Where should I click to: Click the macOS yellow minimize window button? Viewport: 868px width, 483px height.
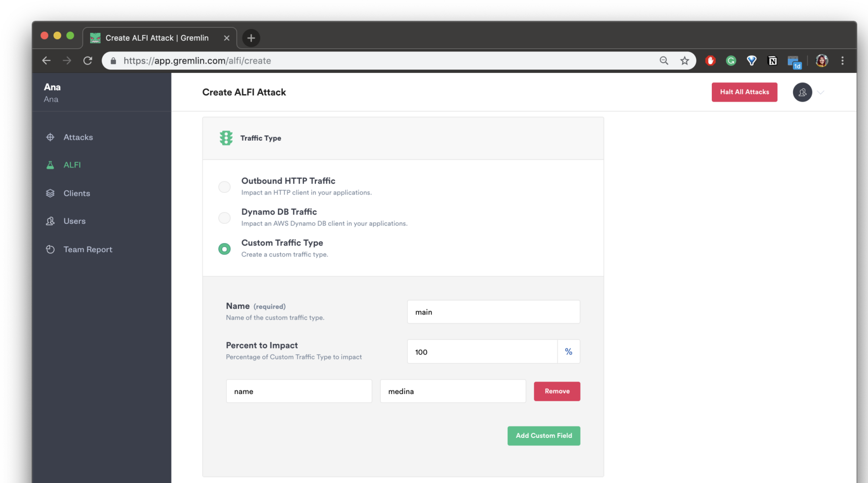[x=57, y=36]
